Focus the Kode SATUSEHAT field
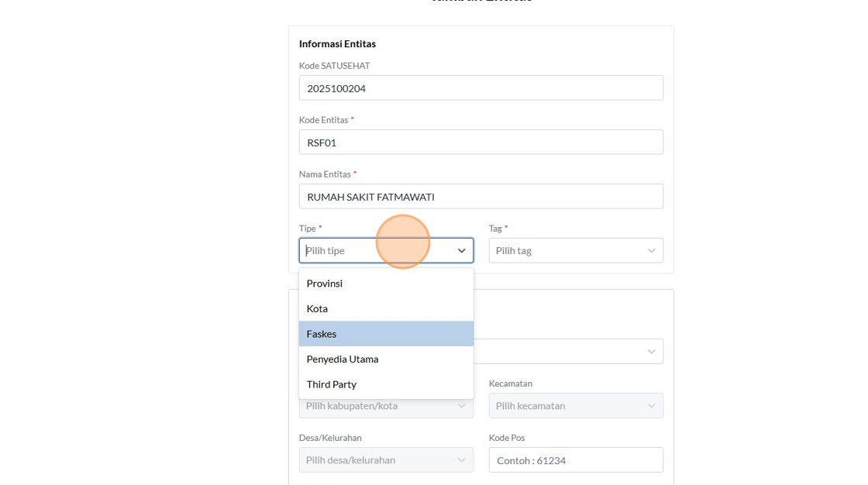The image size is (868, 485). 480,88
